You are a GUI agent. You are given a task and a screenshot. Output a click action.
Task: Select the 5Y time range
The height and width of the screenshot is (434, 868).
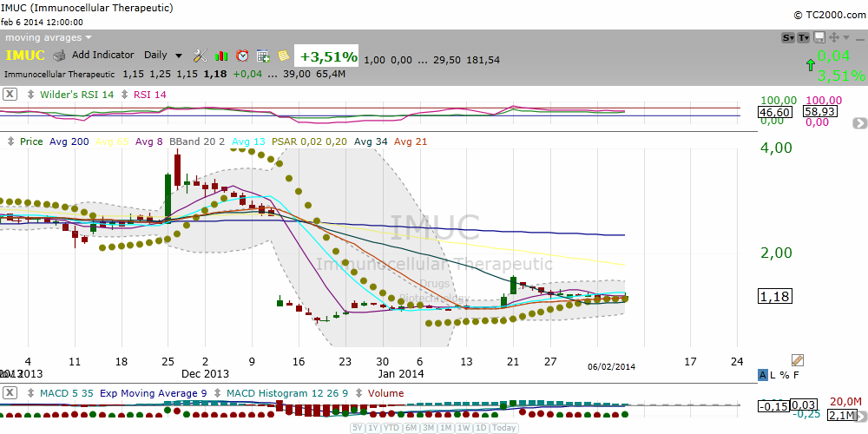[358, 428]
